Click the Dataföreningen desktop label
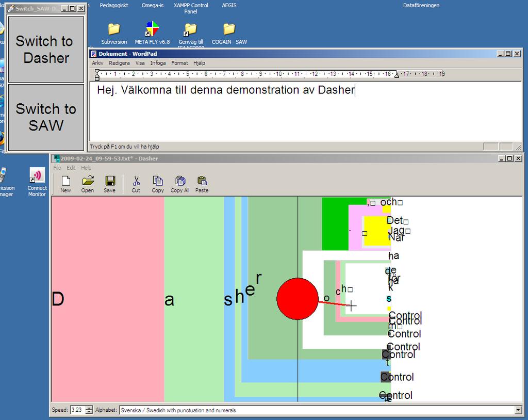The image size is (528, 420). click(421, 5)
